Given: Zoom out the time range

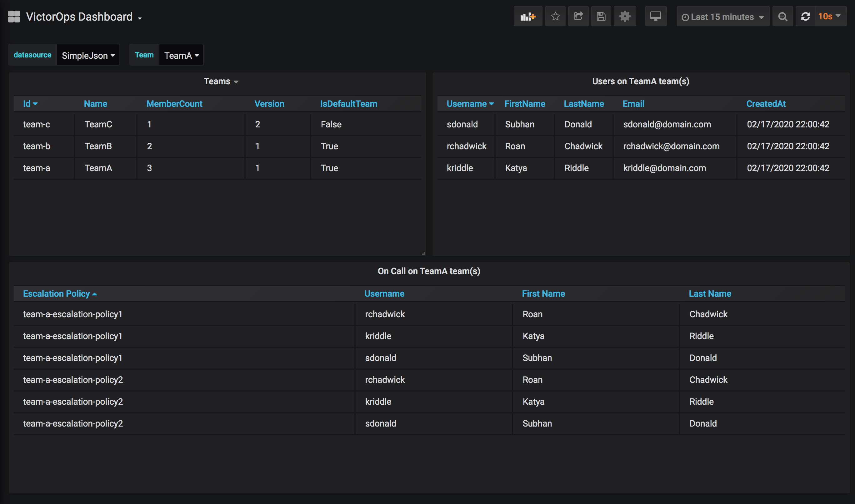Looking at the screenshot, I should pos(782,16).
